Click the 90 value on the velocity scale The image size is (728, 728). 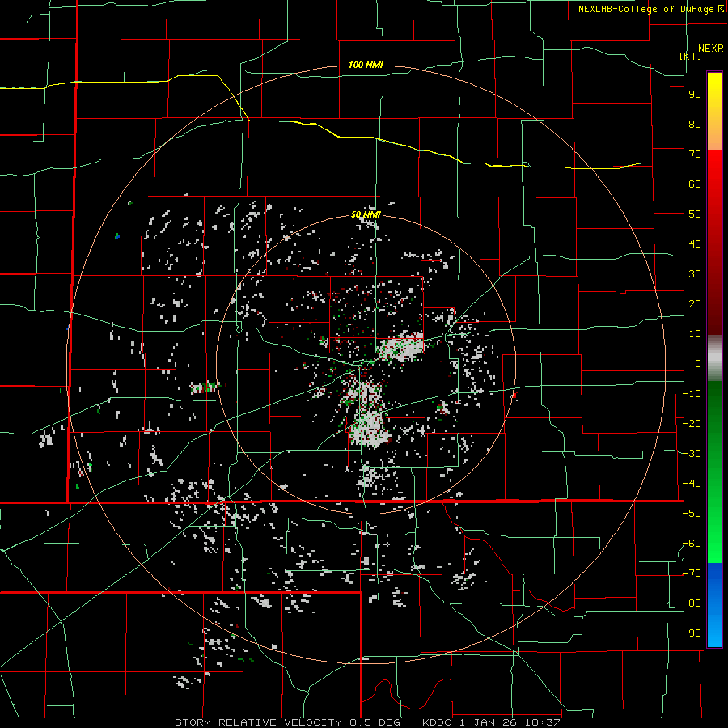(x=695, y=95)
